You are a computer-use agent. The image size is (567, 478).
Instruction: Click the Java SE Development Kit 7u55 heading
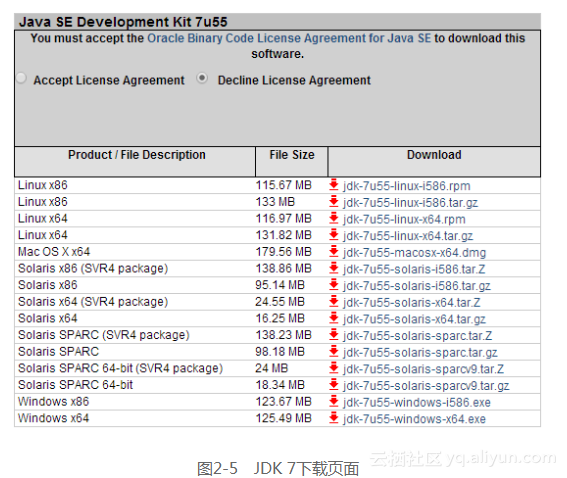[123, 22]
